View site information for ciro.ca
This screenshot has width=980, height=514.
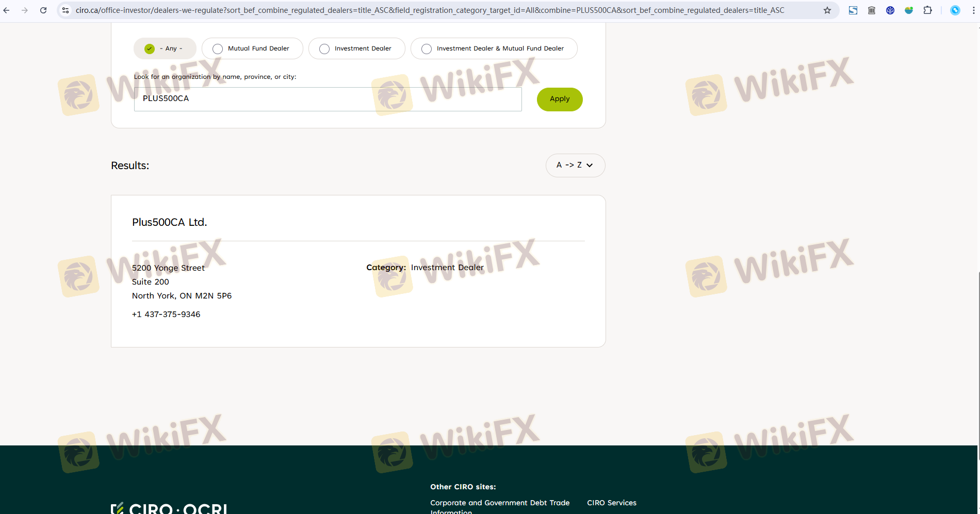[x=66, y=10]
